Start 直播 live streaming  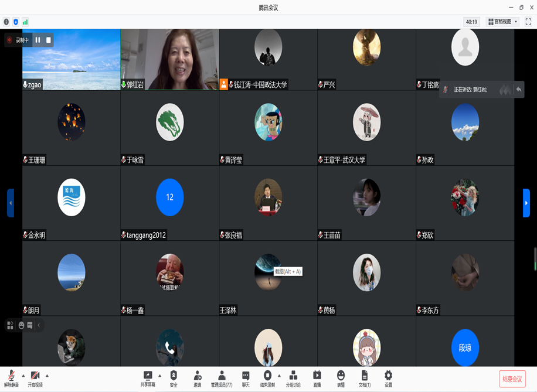click(317, 378)
